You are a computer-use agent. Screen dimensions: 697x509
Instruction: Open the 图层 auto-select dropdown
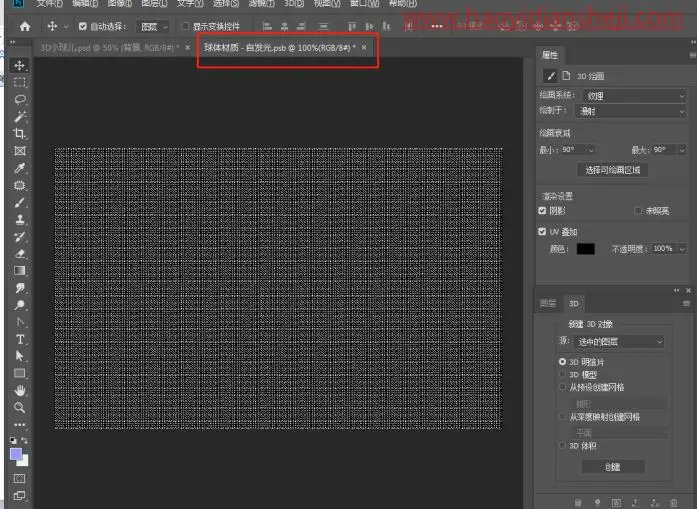point(153,27)
